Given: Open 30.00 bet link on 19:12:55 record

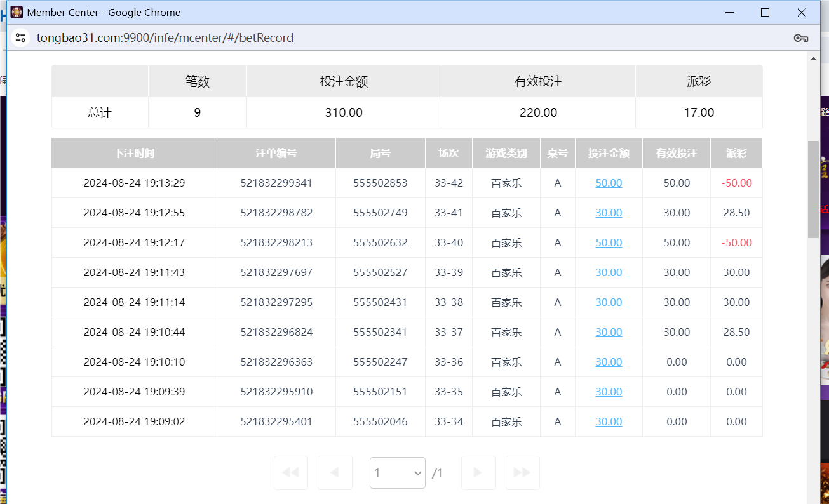Looking at the screenshot, I should tap(609, 213).
